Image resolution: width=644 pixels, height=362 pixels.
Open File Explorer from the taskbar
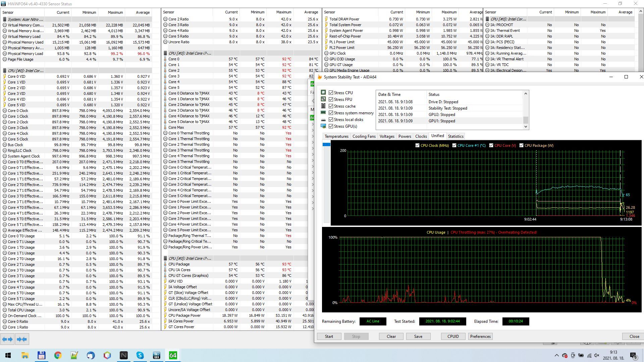[25, 355]
